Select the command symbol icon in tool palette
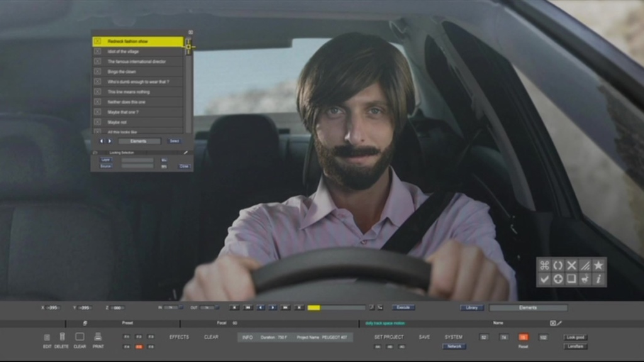This screenshot has width=644, height=362. (x=544, y=265)
